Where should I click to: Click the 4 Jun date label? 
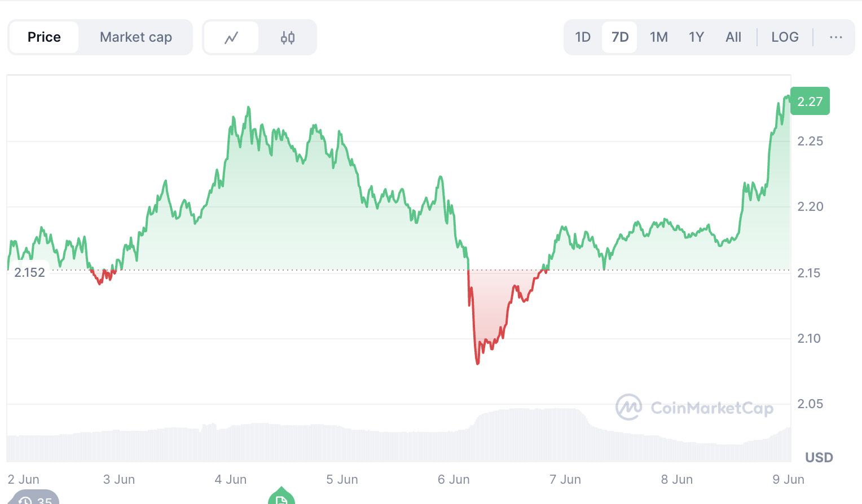(231, 480)
